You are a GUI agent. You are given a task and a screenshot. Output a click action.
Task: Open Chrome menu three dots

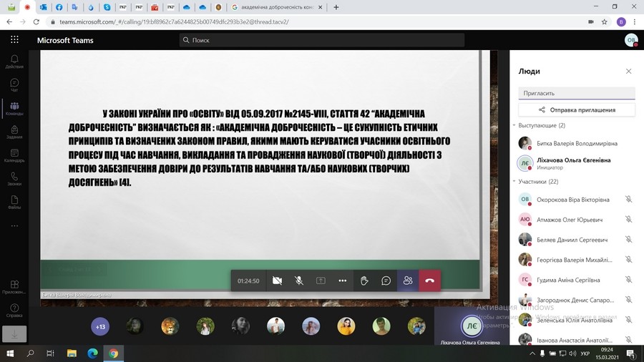[x=635, y=21]
